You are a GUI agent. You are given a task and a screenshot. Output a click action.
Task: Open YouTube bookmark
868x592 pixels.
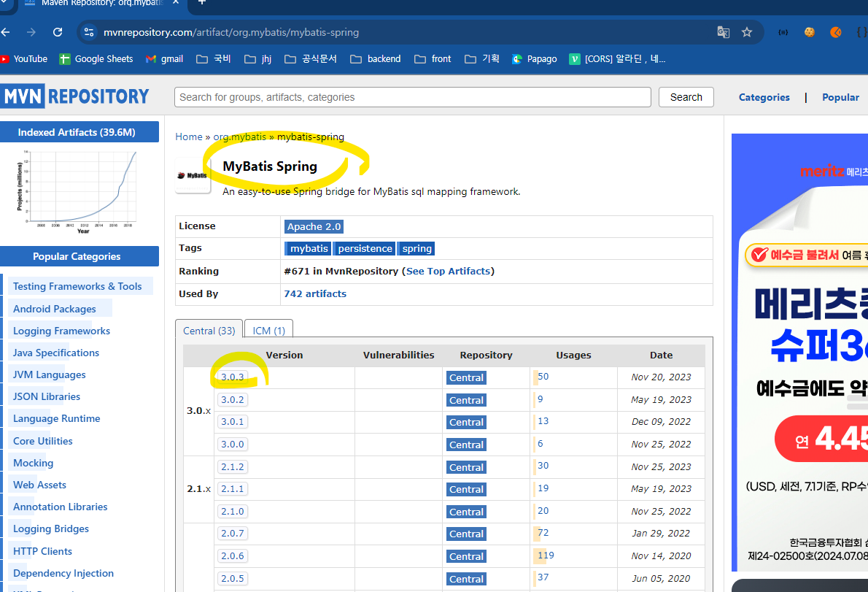[24, 58]
